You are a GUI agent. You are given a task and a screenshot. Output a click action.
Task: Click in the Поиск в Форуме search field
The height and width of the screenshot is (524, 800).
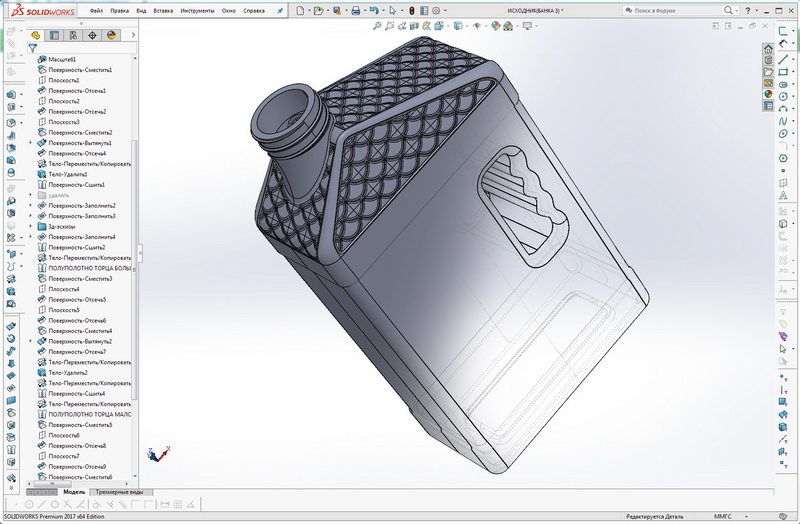click(x=673, y=10)
